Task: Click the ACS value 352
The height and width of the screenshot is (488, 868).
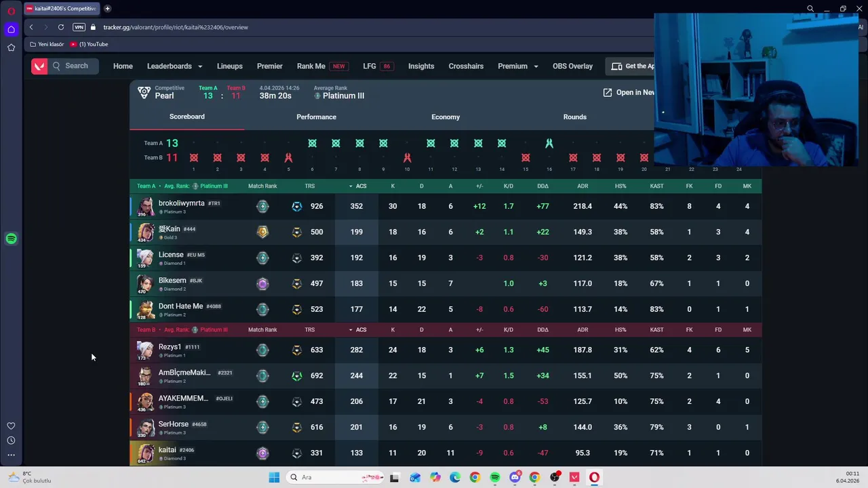Action: point(357,206)
